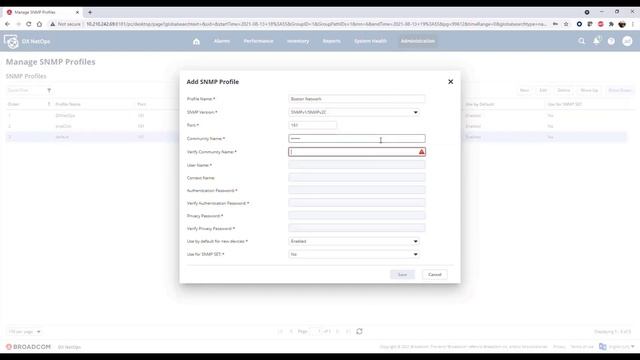640x360 pixels.
Task: Click the Terms of use link in footer
Action: [x=582, y=347]
